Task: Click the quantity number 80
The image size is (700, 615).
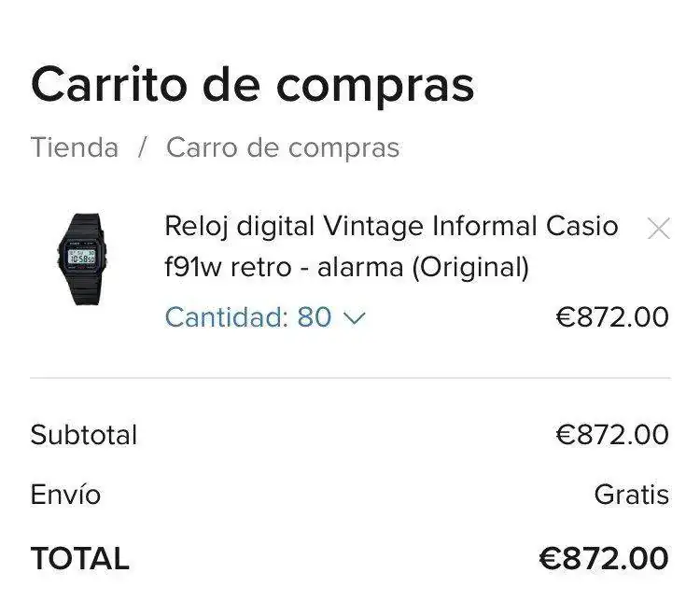Action: pyautogui.click(x=315, y=317)
